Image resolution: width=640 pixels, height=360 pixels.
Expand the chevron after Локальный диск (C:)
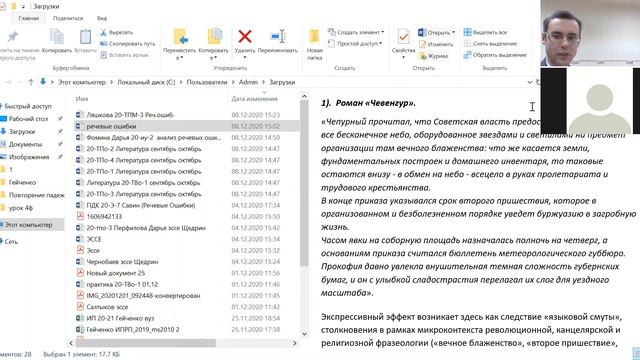pyautogui.click(x=181, y=82)
